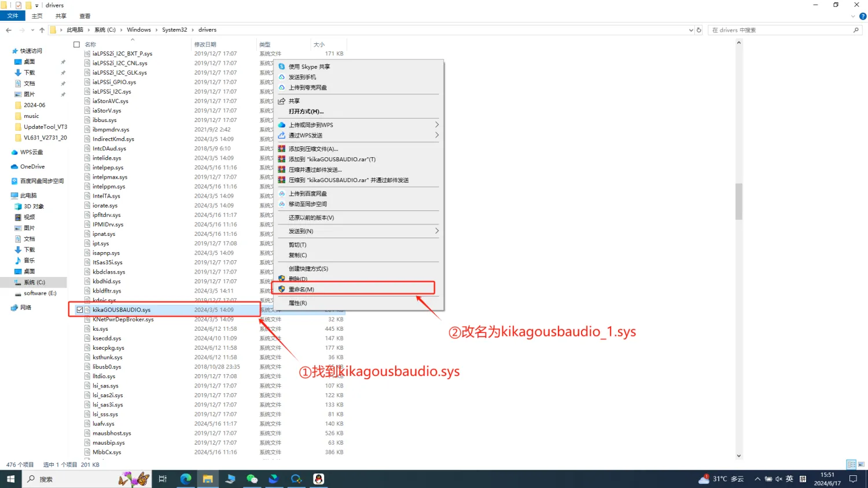
Task: Open the Explorer help icon
Action: [x=863, y=16]
